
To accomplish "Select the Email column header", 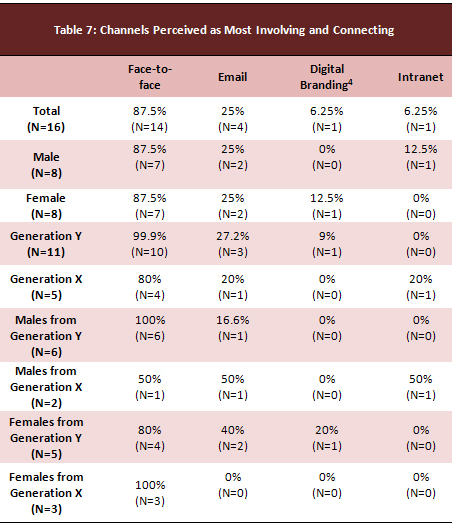I will pyautogui.click(x=232, y=77).
